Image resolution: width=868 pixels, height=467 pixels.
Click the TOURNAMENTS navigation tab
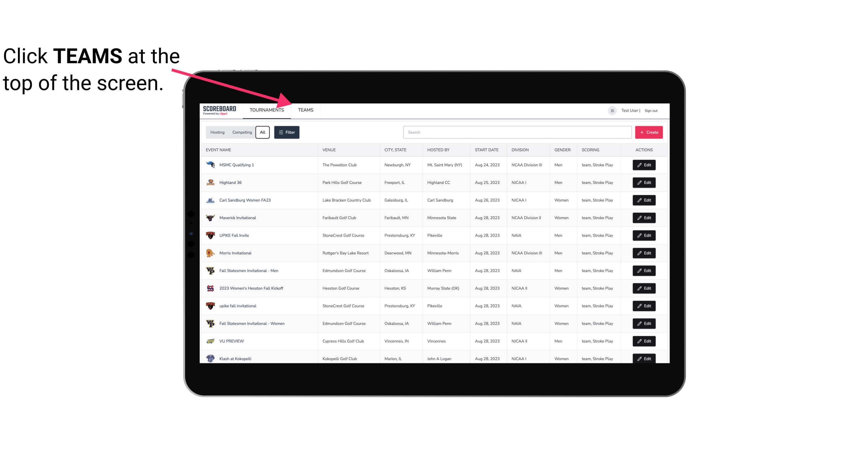point(266,110)
